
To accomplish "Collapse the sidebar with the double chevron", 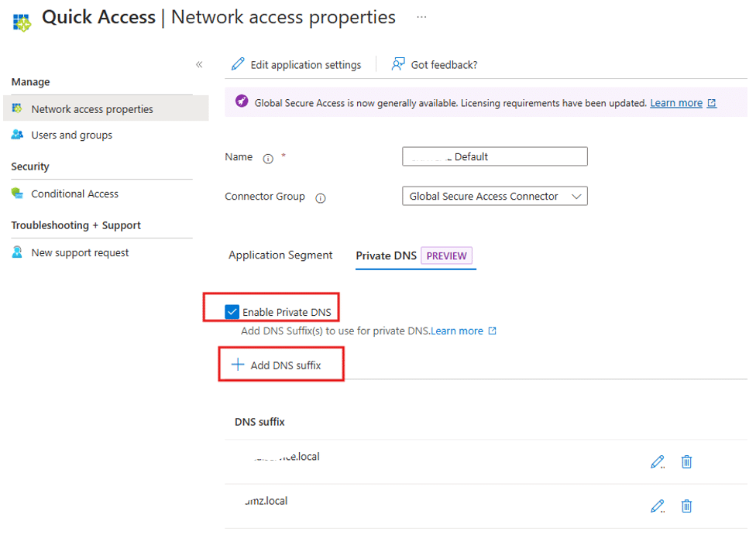I will click(x=199, y=64).
